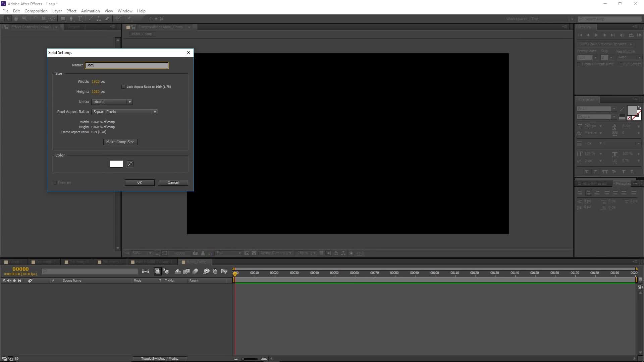Click the Character panel eyedropper
Viewport: 644px width, 362px height.
(x=622, y=109)
